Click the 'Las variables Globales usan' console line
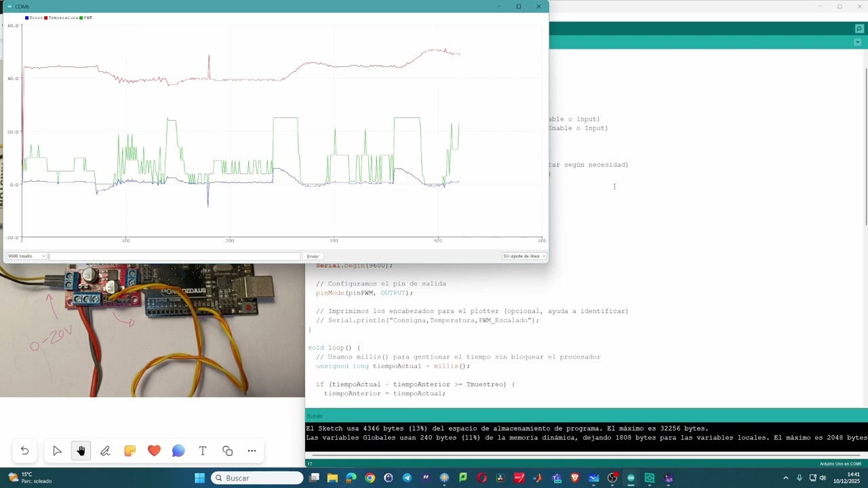The image size is (868, 488). pyautogui.click(x=587, y=437)
